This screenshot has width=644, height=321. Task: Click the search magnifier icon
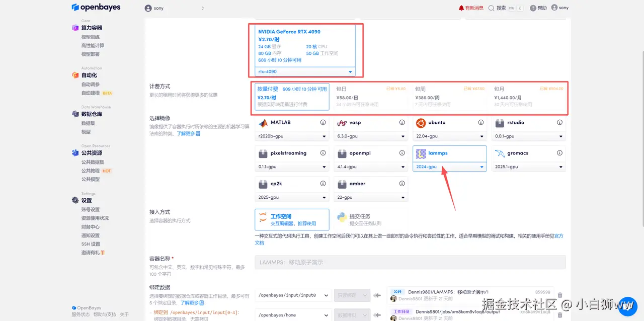[492, 8]
